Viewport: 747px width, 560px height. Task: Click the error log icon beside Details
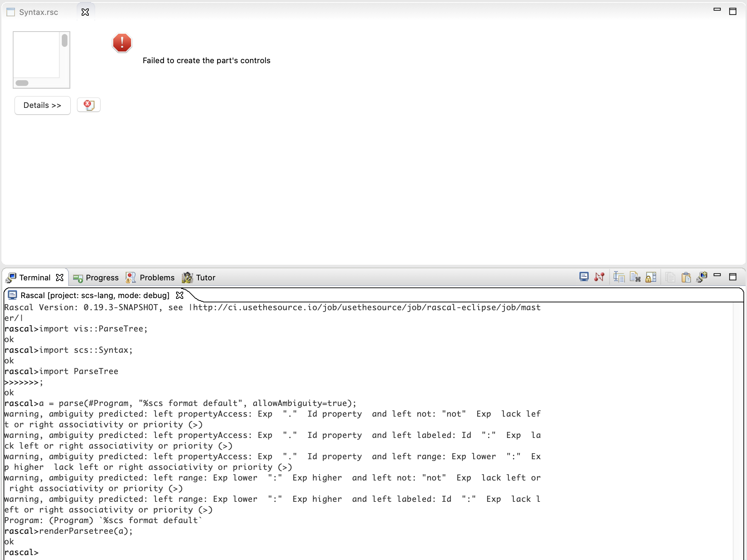89,105
